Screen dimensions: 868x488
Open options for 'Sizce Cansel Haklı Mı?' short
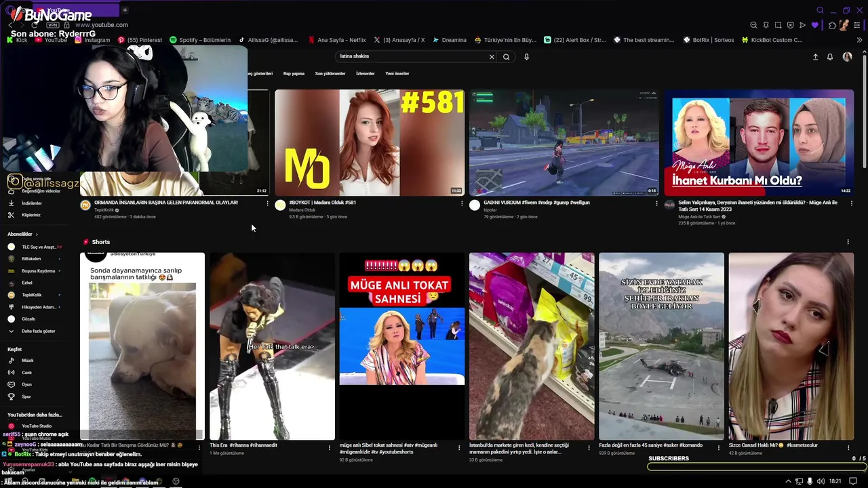coord(848,447)
